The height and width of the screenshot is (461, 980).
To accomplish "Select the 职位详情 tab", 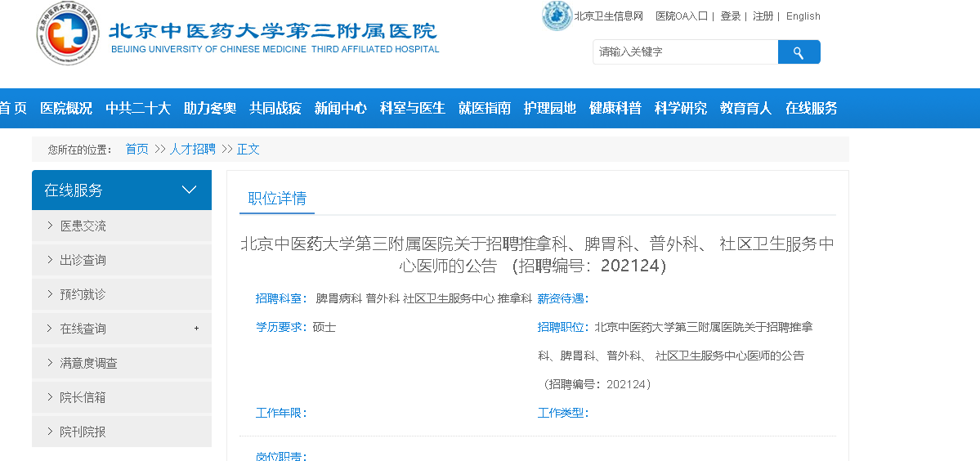I will 278,199.
